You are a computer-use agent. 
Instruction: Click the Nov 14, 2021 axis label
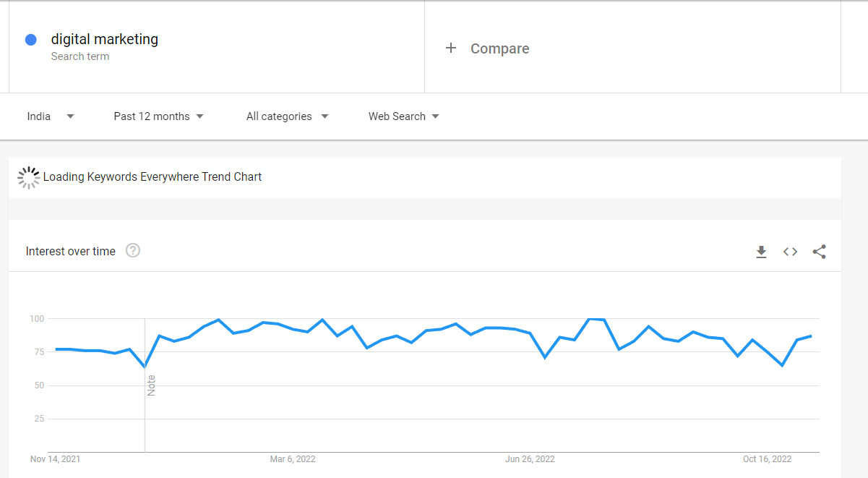pos(56,459)
